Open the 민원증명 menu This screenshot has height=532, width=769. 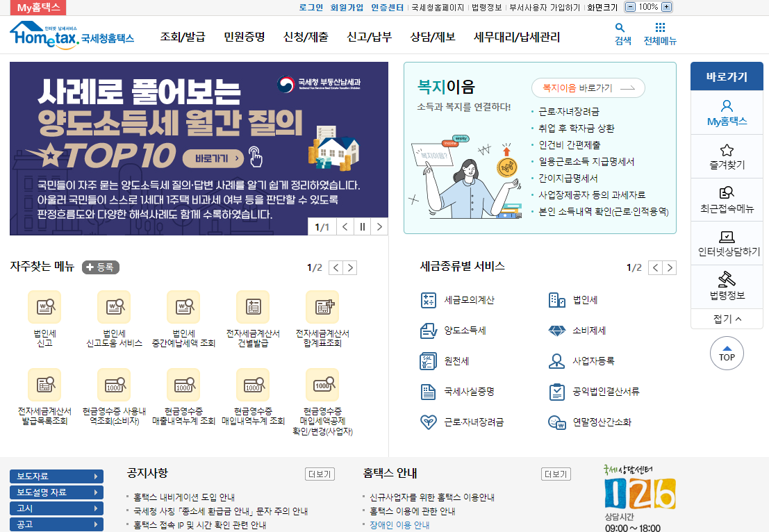coord(245,37)
